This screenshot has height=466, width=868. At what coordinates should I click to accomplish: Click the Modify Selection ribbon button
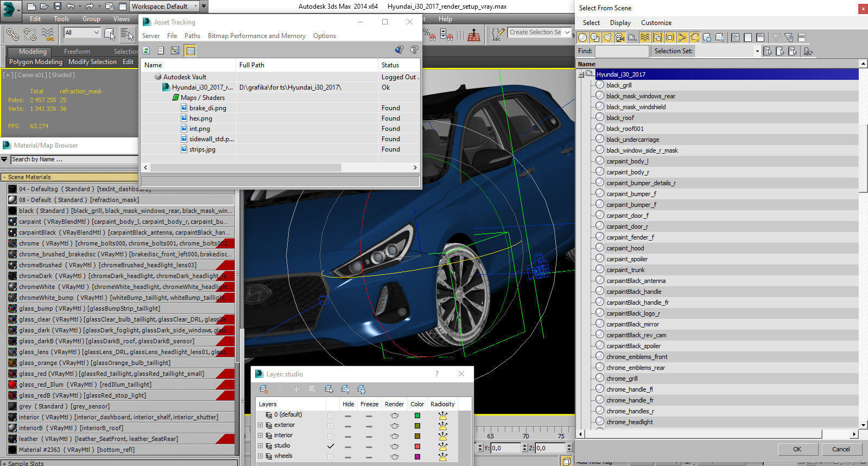pyautogui.click(x=92, y=62)
